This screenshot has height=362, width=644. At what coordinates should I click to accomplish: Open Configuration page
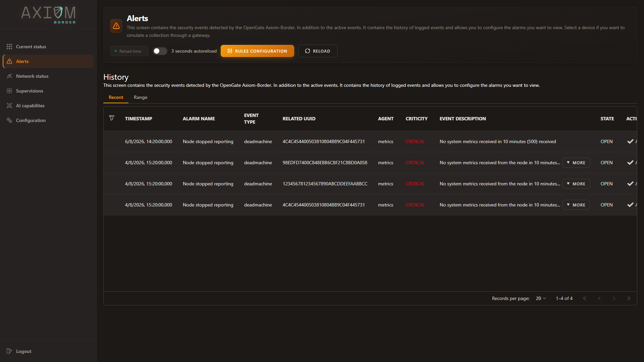(48, 120)
